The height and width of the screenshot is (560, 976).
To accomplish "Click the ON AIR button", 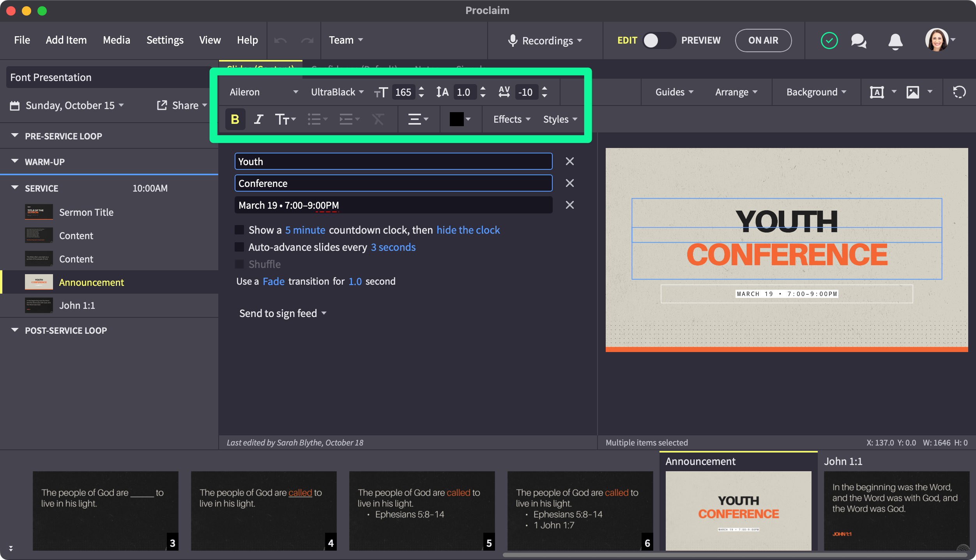I will click(763, 41).
